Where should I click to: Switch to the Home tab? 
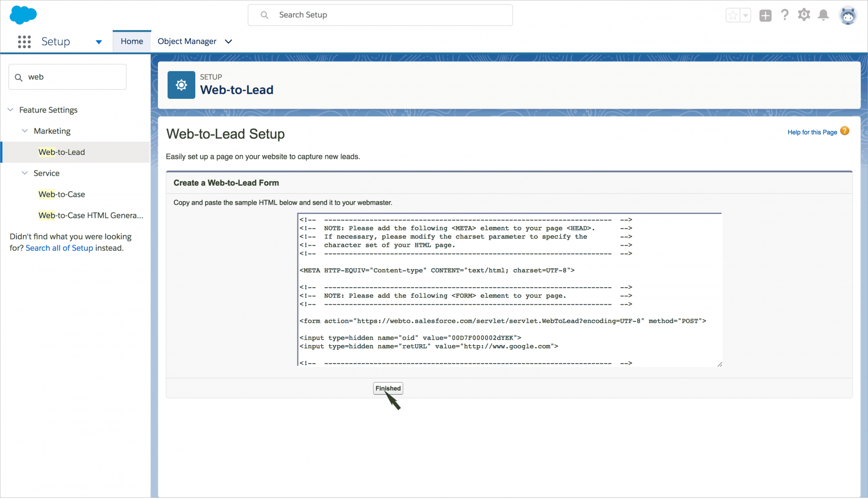[x=132, y=41]
